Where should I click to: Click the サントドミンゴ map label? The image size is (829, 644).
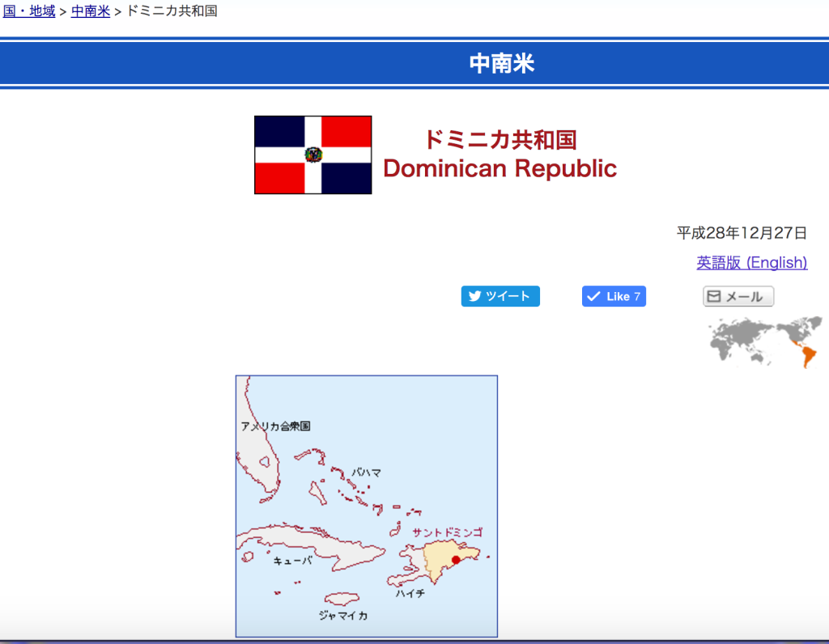(447, 532)
